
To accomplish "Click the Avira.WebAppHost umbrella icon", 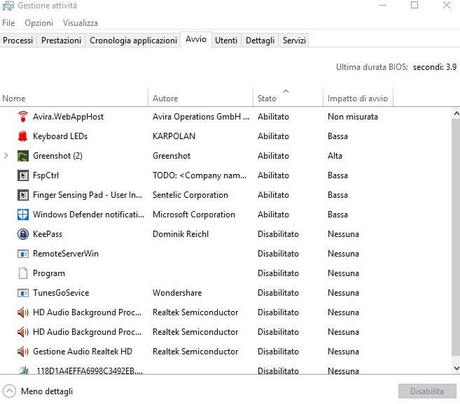I will 23,117.
